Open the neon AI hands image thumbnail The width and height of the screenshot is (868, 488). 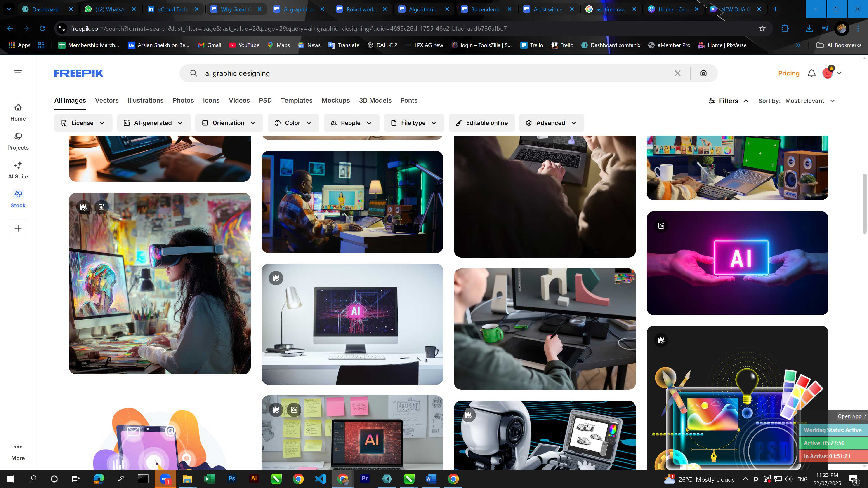pyautogui.click(x=737, y=263)
